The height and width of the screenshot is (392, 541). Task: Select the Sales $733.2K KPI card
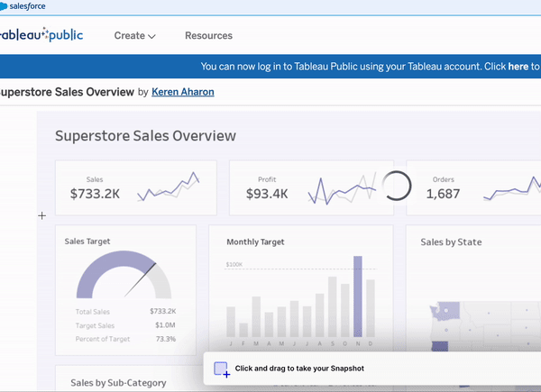click(x=136, y=187)
